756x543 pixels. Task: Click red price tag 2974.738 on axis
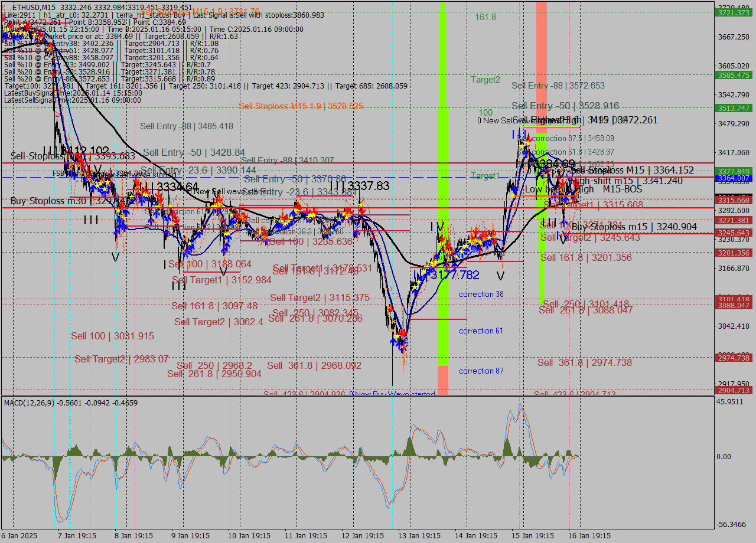point(733,358)
